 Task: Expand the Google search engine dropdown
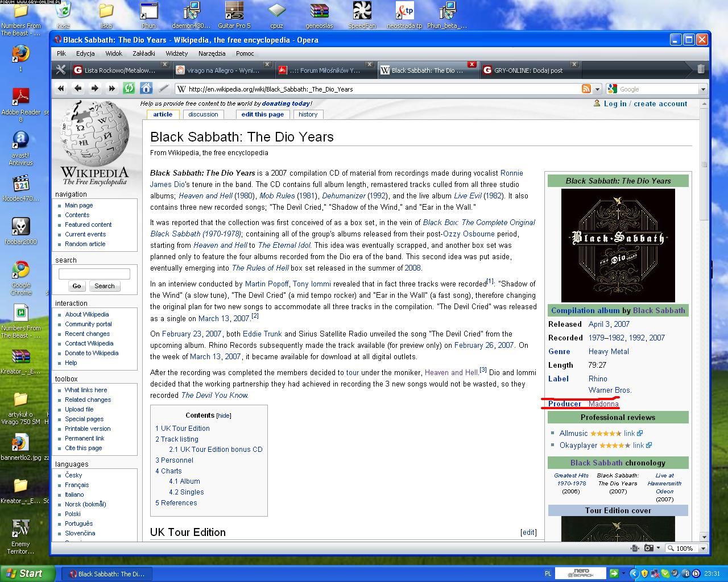703,89
